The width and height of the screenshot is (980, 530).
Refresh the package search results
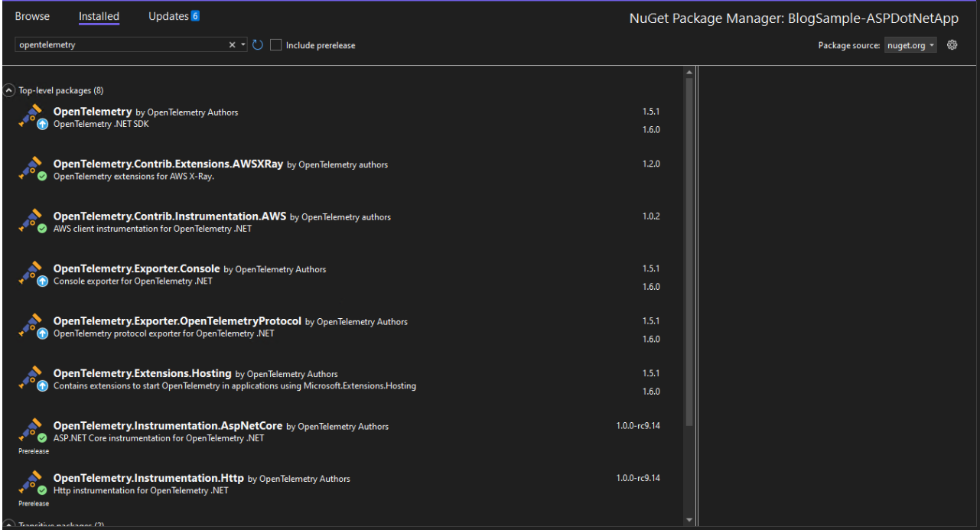coord(258,45)
